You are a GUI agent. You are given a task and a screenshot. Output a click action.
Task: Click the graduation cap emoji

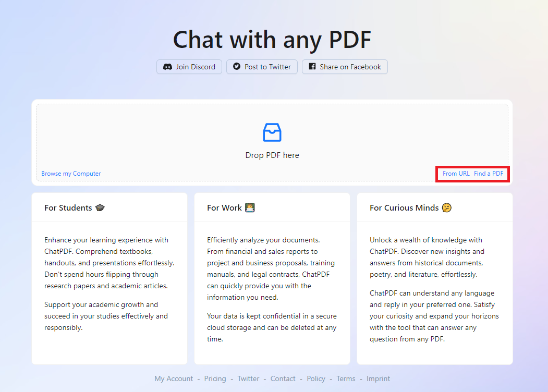tap(100, 208)
